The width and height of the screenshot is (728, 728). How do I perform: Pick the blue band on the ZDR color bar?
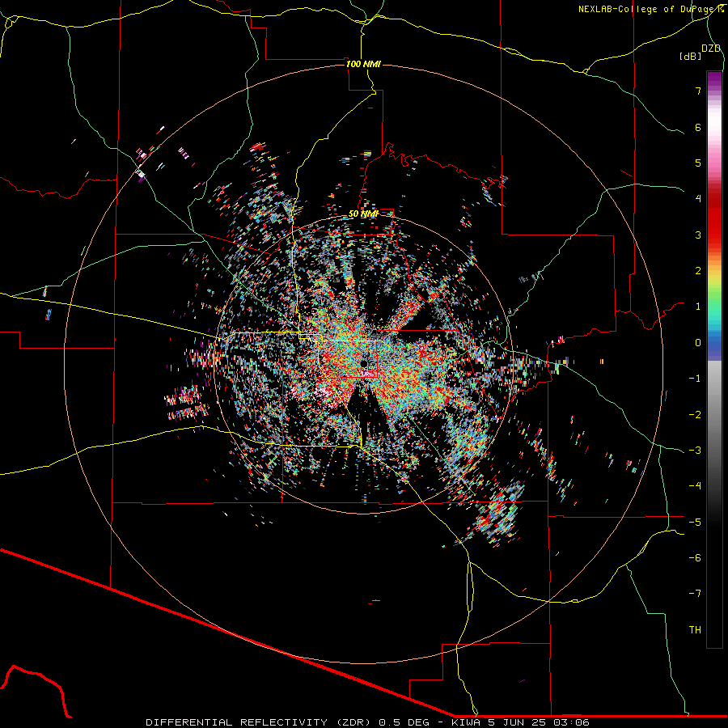click(x=714, y=343)
